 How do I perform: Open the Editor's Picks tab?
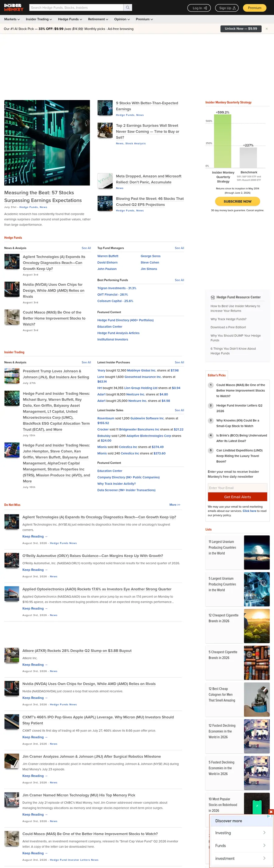217,375
